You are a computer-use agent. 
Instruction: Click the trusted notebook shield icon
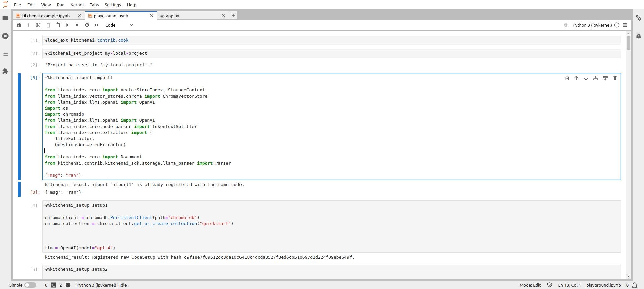(x=550, y=285)
